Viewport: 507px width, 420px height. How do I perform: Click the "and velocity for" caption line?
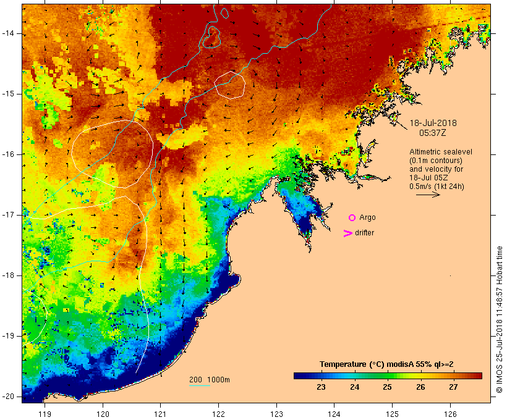436,169
